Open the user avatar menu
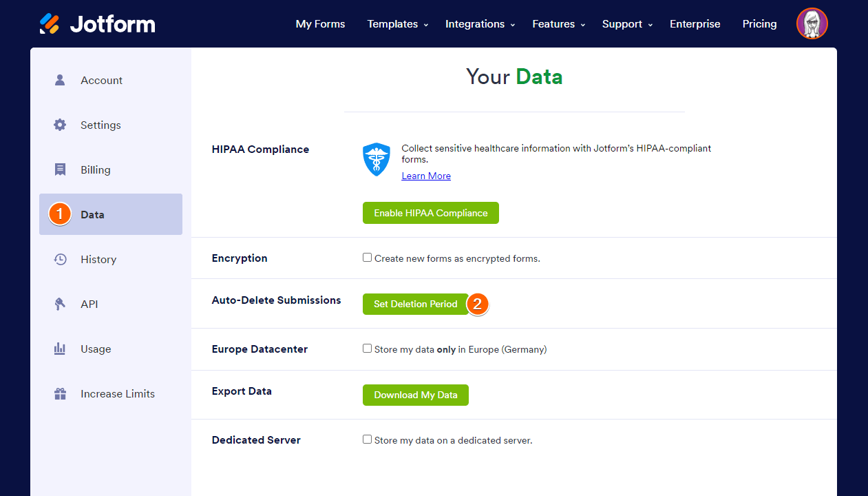Image resolution: width=868 pixels, height=496 pixels. (x=812, y=23)
